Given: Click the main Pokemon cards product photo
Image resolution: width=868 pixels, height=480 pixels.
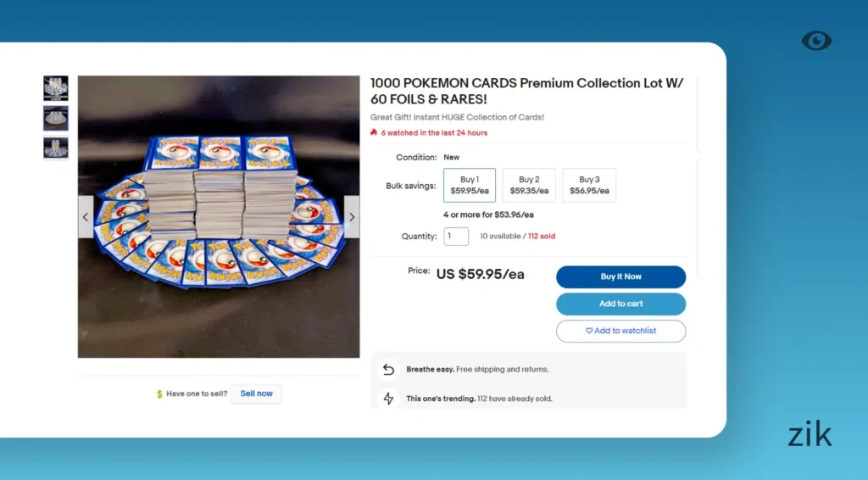Looking at the screenshot, I should pos(219,217).
